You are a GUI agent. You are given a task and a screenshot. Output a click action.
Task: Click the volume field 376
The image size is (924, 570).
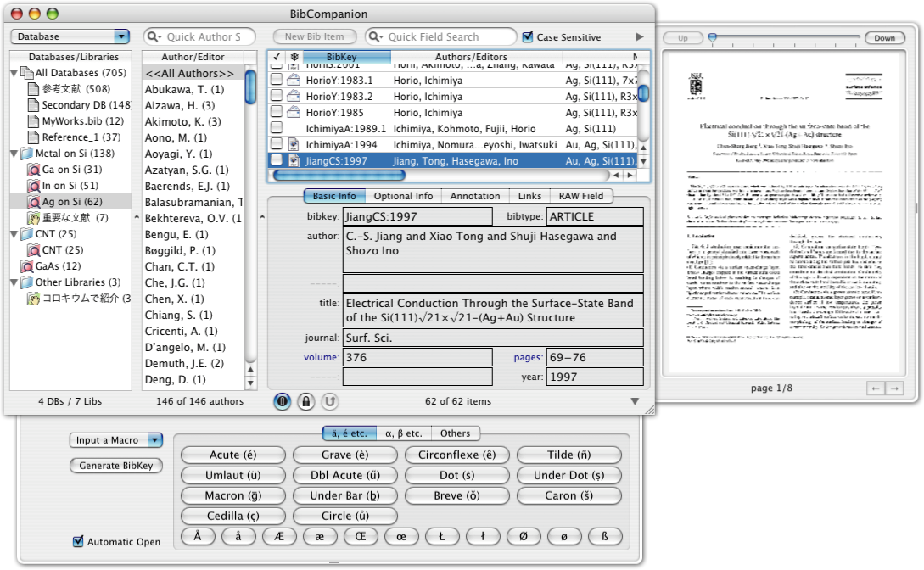[x=417, y=357]
